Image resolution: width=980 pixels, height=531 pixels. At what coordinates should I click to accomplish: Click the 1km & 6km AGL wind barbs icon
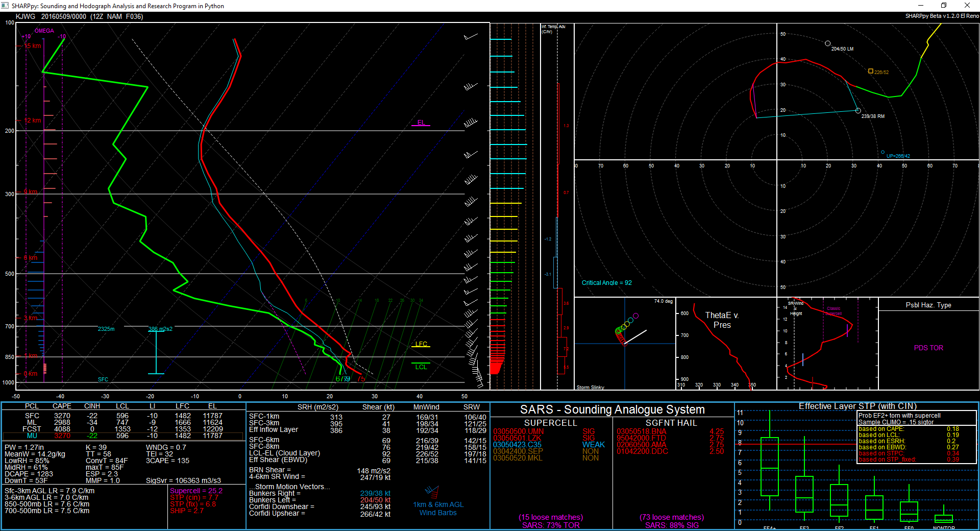432,492
